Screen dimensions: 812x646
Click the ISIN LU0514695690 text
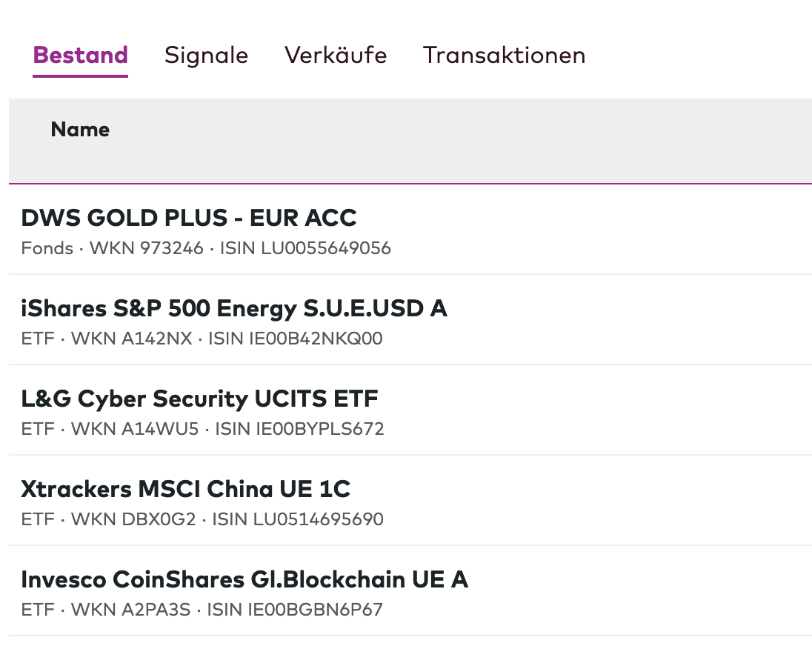pyautogui.click(x=298, y=519)
